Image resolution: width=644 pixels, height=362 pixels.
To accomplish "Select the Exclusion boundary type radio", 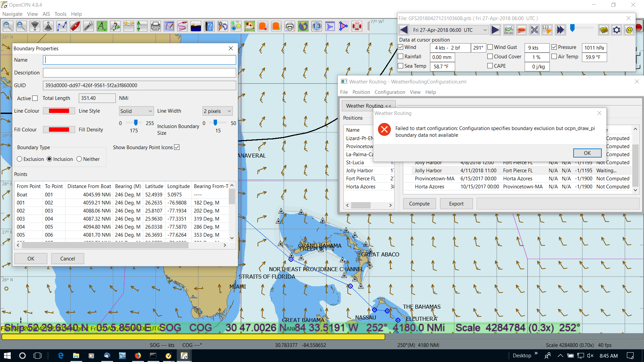I will [19, 159].
